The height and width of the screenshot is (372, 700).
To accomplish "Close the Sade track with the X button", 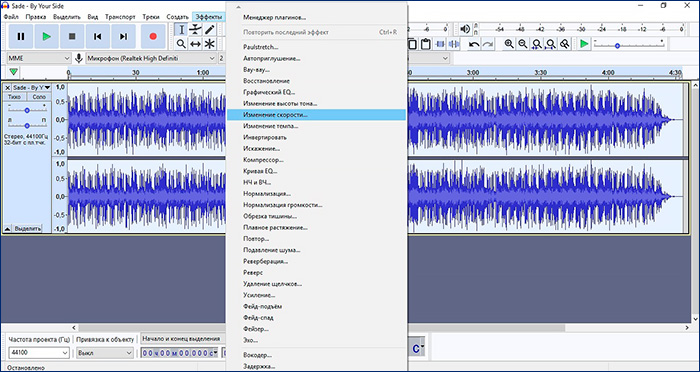I will click(x=8, y=88).
